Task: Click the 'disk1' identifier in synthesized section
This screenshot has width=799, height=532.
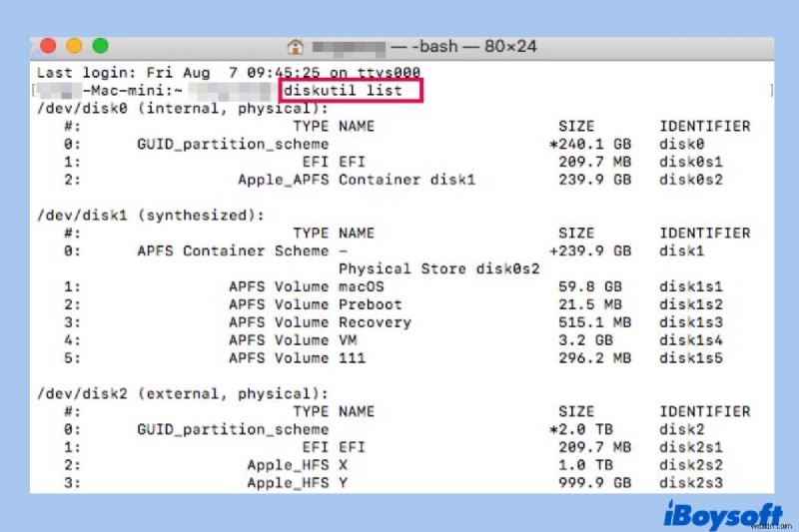Action: tap(681, 251)
